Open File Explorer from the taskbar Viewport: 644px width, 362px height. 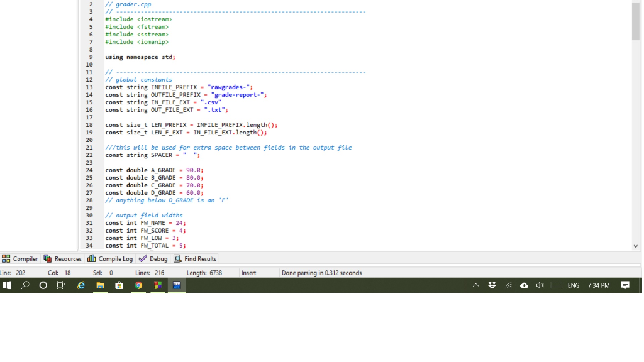coord(100,285)
